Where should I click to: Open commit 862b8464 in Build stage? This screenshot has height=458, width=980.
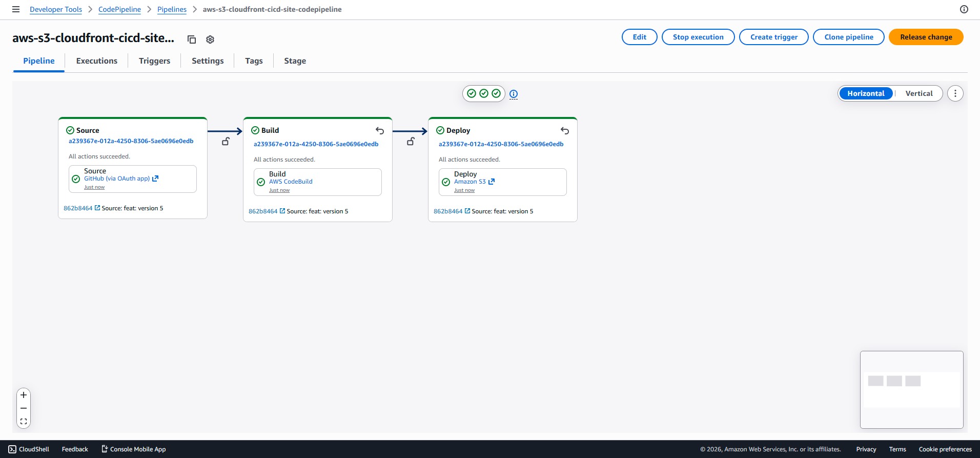[263, 211]
